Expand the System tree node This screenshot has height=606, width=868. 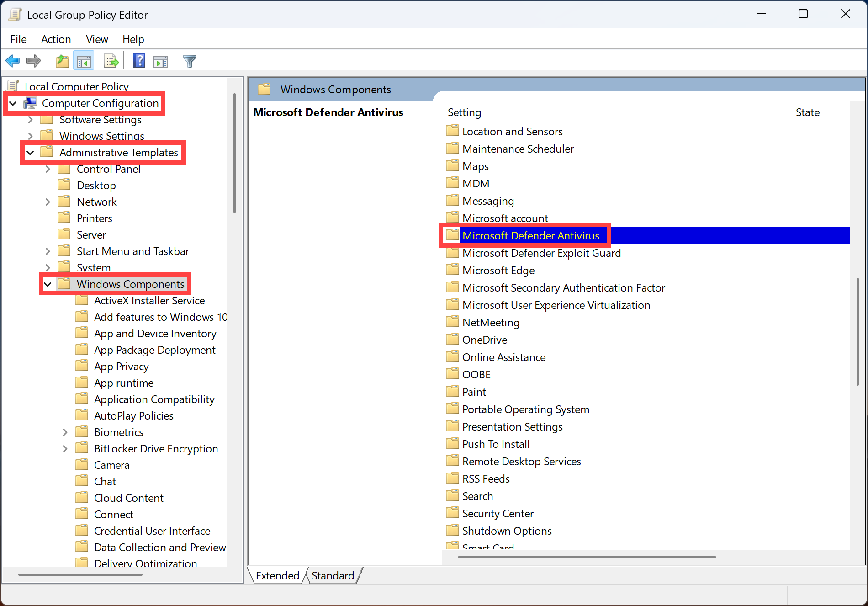pyautogui.click(x=48, y=268)
